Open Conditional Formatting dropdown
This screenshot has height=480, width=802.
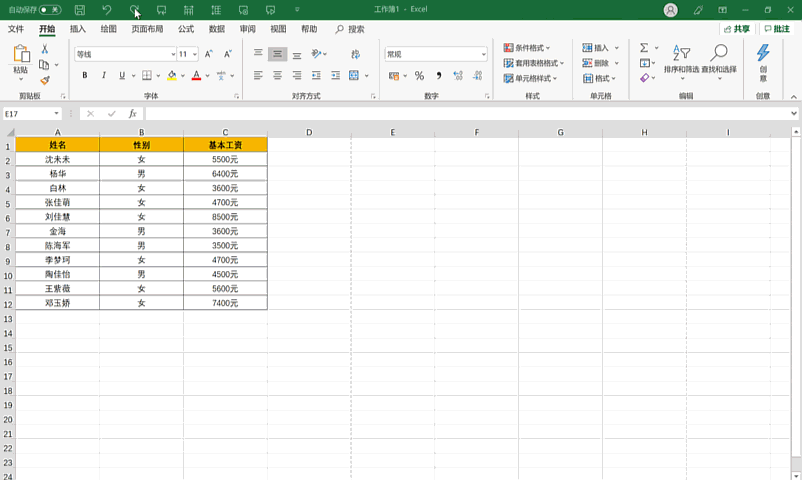[527, 48]
